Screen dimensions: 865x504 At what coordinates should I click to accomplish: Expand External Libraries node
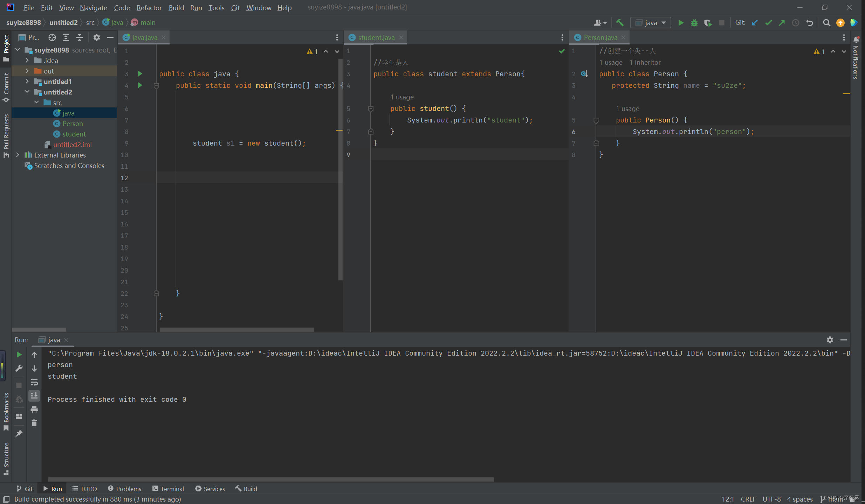(18, 155)
